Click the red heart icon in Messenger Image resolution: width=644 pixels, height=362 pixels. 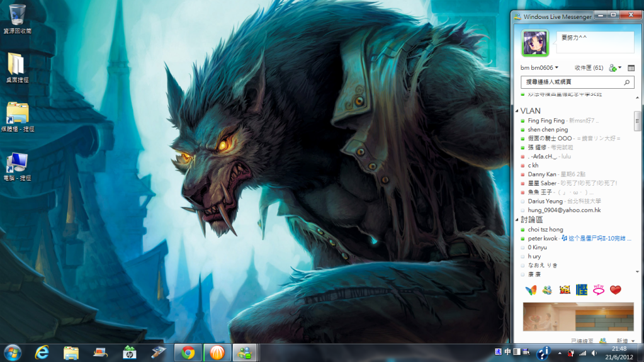coord(615,290)
